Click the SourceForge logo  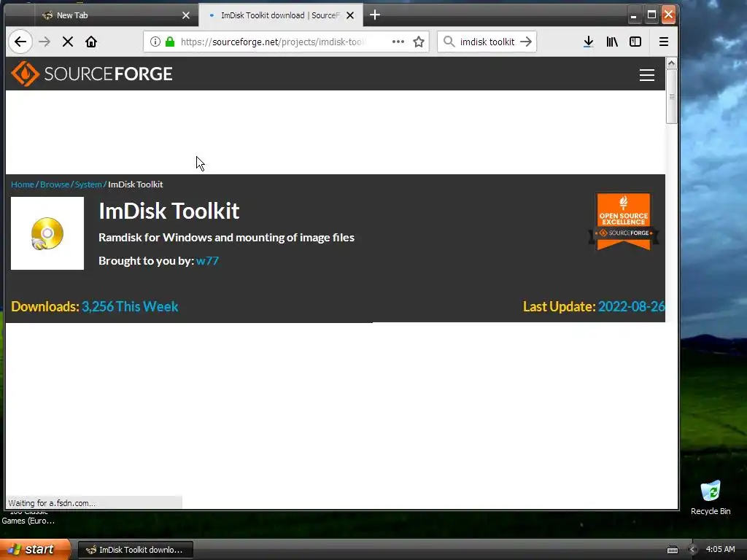pyautogui.click(x=91, y=74)
